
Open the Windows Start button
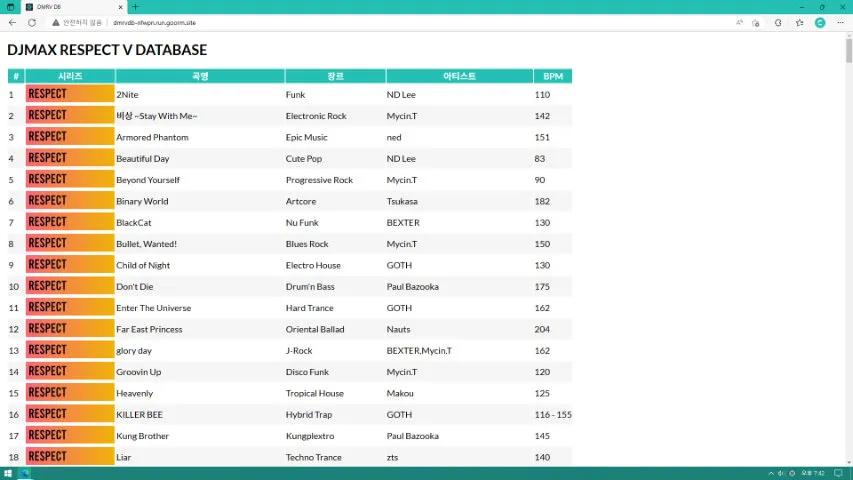[x=8, y=473]
